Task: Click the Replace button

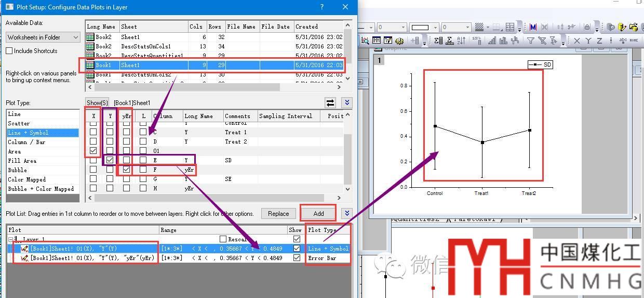Action: [x=278, y=213]
